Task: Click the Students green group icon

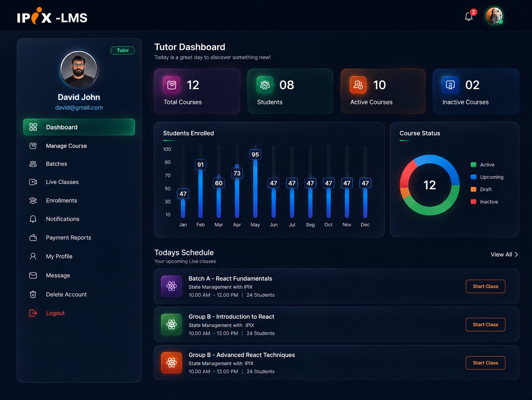Action: (265, 85)
